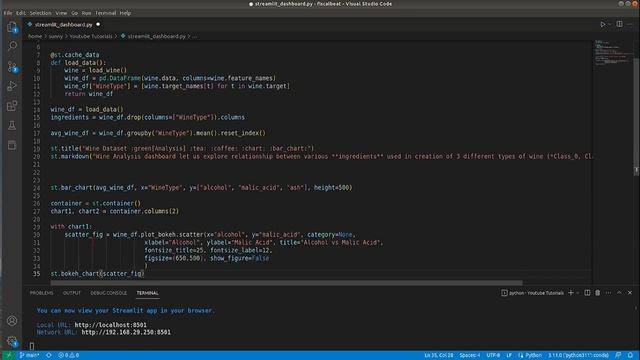Screen dimensions: 640x360
Task: Click the remote window indicator in status bar
Action: coord(8,355)
